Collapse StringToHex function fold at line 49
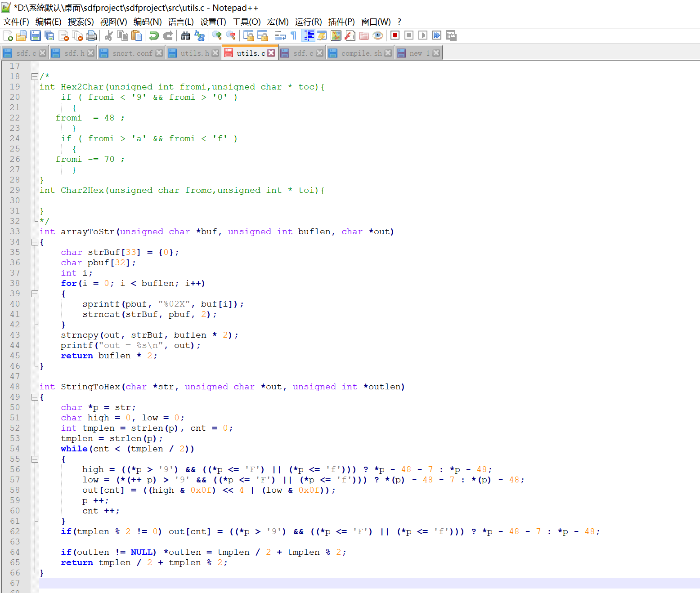Screen dimensions: 700x593 click(35, 397)
